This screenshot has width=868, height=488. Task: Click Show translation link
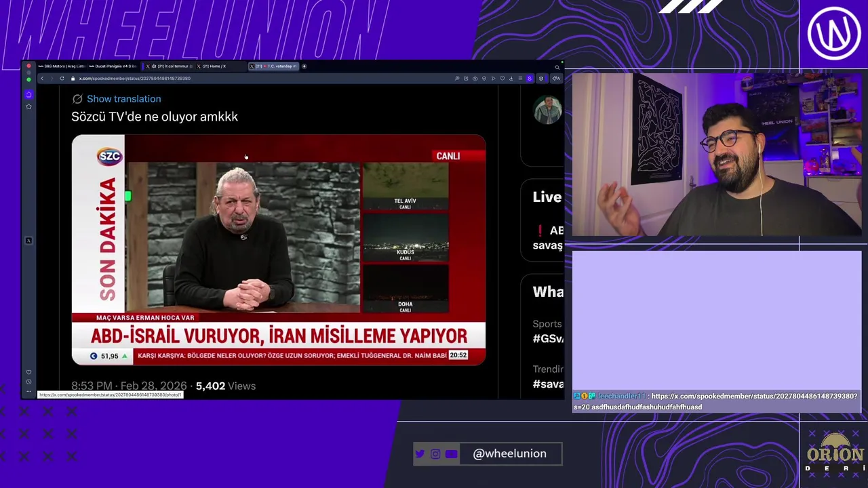(x=123, y=99)
